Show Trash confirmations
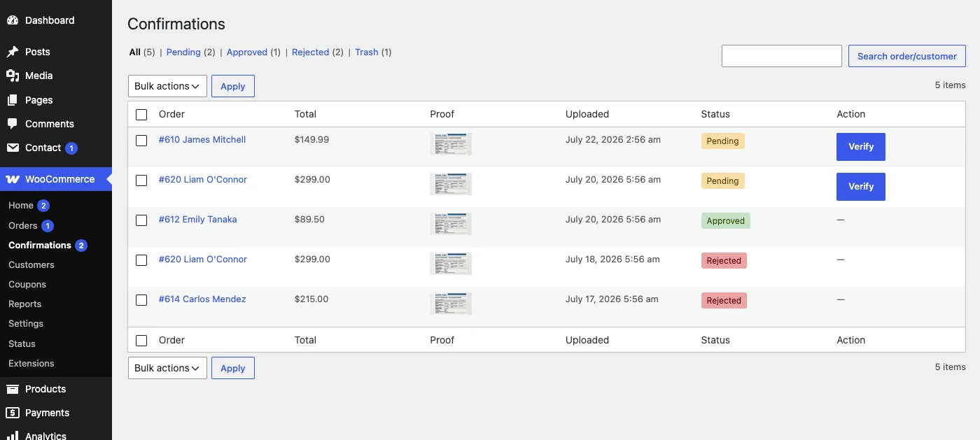The width and height of the screenshot is (980, 440). (367, 52)
